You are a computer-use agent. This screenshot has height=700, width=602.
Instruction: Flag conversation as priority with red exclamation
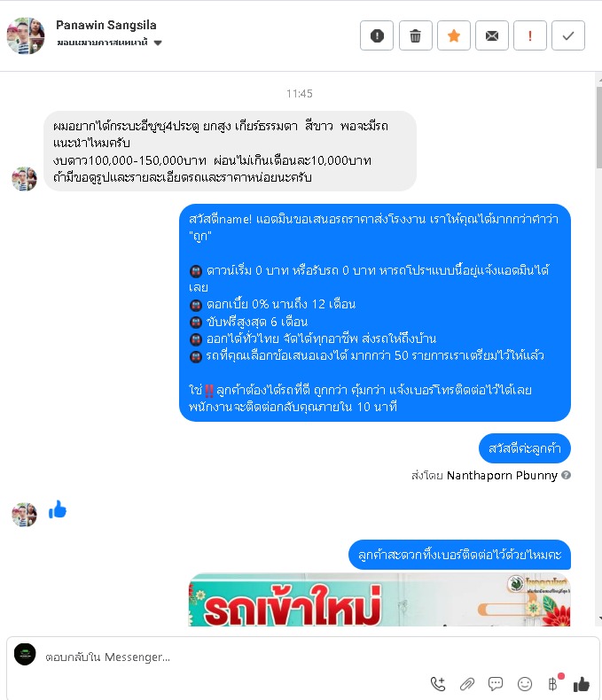click(x=530, y=35)
